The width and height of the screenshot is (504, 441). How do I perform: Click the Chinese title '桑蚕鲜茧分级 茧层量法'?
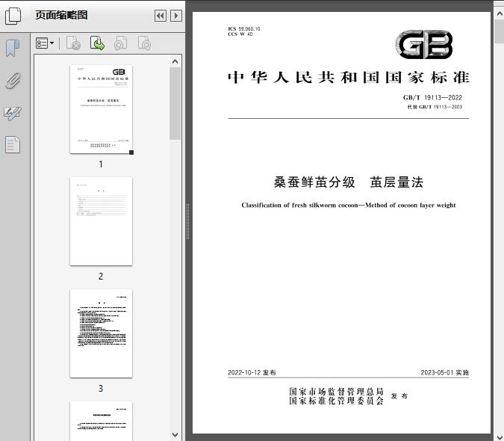click(349, 182)
